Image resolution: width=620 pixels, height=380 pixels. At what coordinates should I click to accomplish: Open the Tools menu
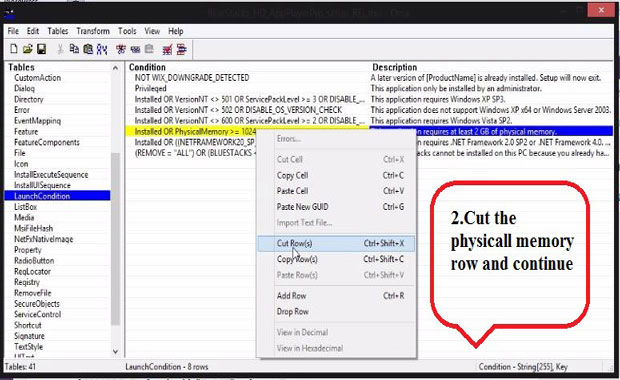pos(127,31)
